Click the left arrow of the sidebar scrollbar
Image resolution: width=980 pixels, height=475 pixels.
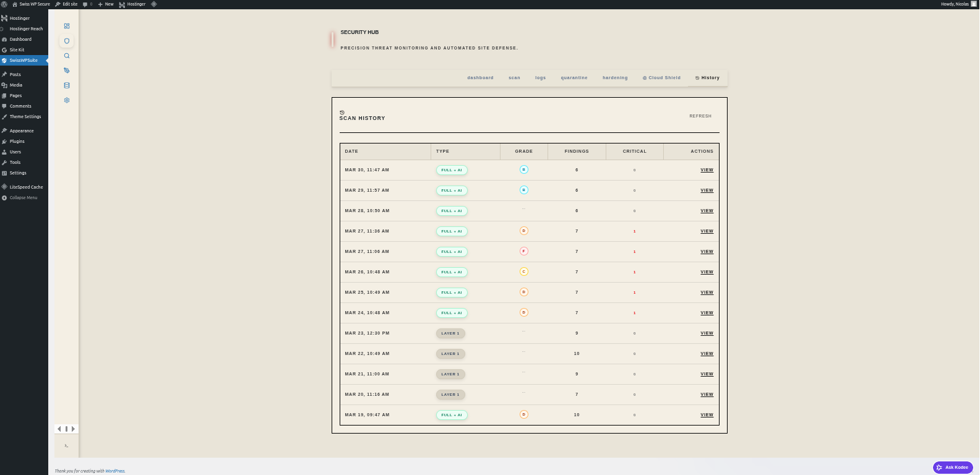tap(59, 429)
